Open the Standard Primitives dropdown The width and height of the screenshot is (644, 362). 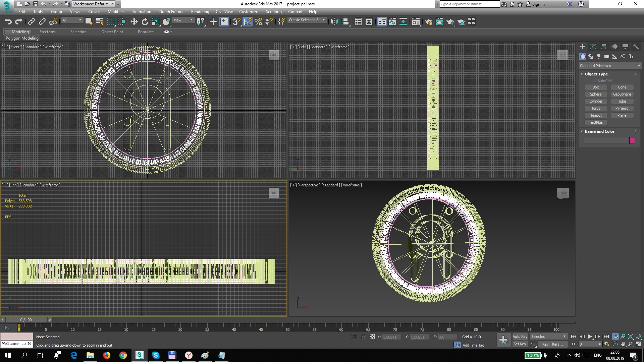pyautogui.click(x=610, y=66)
